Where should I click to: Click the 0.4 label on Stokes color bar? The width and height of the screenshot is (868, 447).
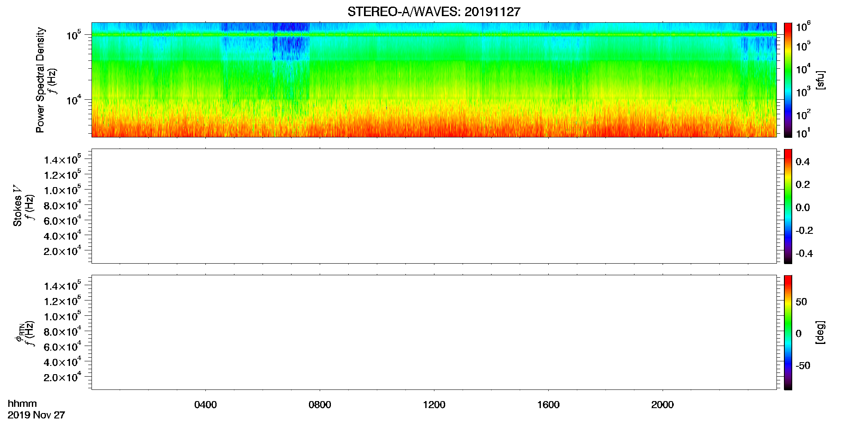click(x=803, y=162)
